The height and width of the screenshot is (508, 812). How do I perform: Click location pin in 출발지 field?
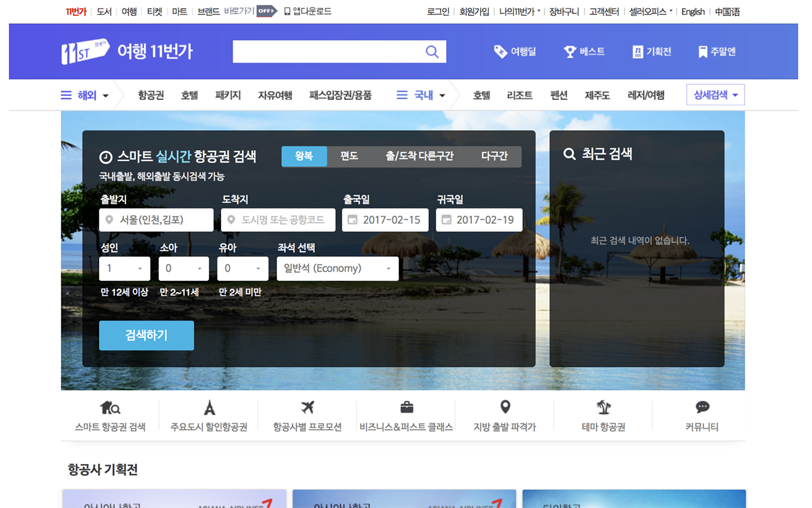[109, 220]
